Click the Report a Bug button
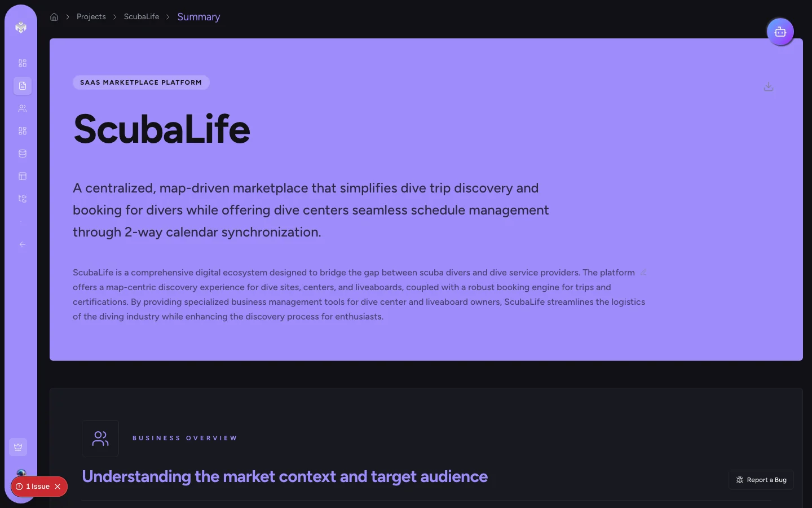 pos(761,480)
